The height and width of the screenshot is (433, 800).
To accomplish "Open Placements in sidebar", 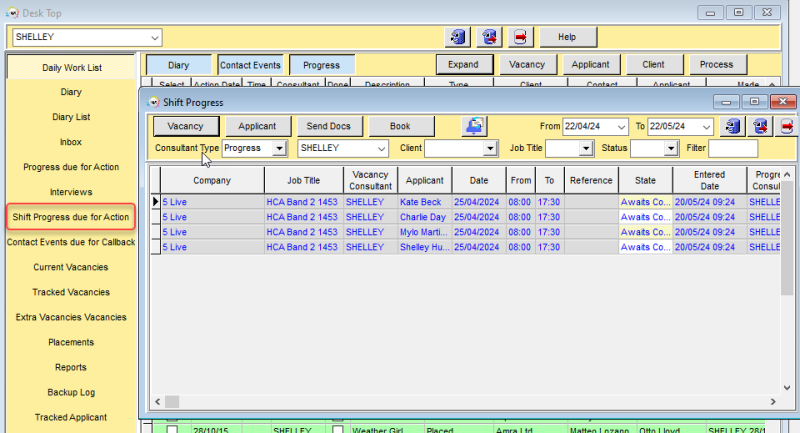I will coord(71,342).
